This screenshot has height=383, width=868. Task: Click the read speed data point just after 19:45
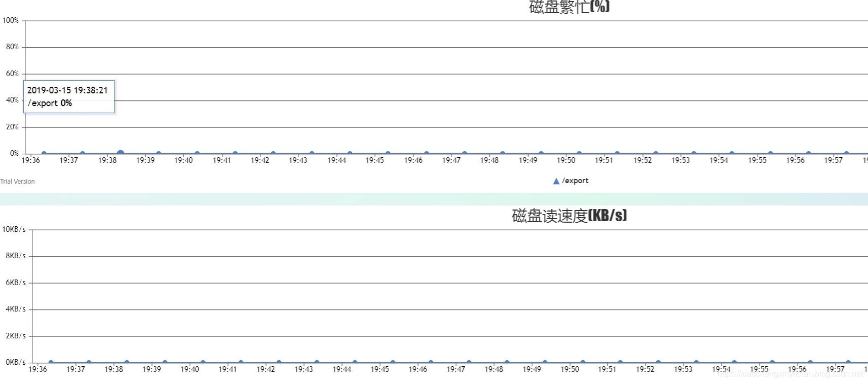pyautogui.click(x=393, y=362)
